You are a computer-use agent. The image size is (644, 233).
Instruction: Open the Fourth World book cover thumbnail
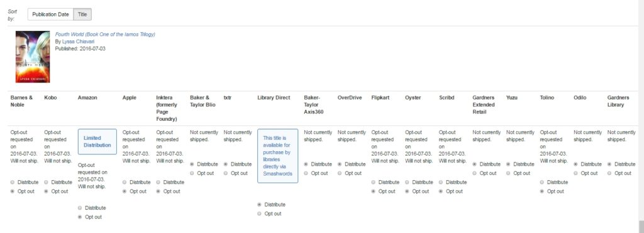click(x=33, y=57)
